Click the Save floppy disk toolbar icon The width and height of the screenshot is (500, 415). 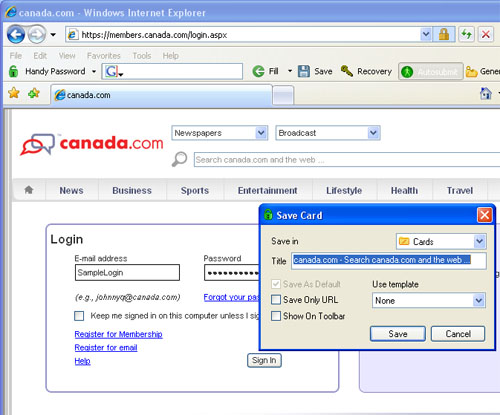tap(304, 71)
